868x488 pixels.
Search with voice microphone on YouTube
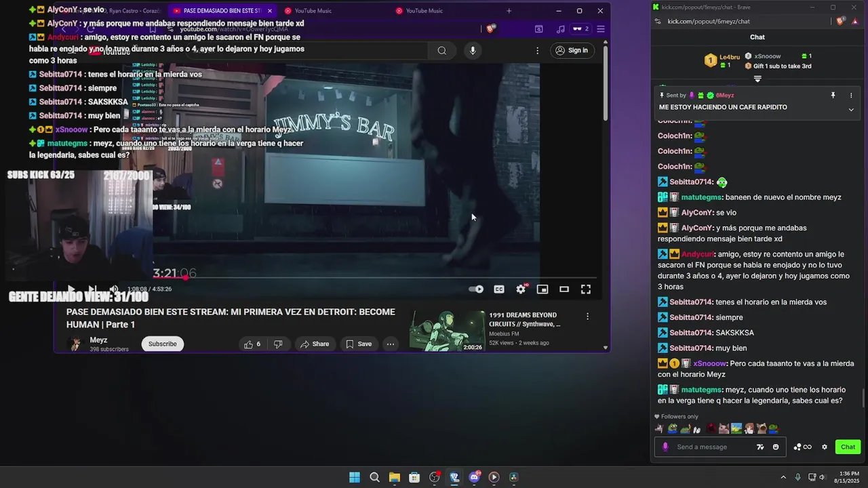[x=473, y=50]
